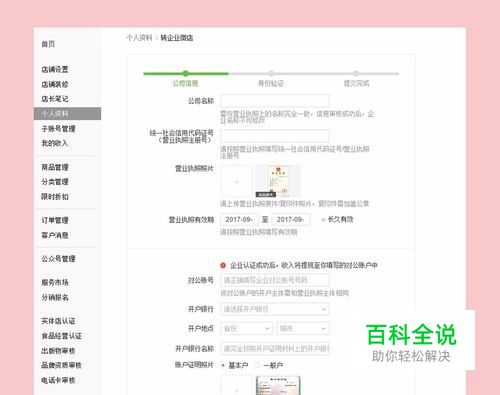
Task: Click the red warning icon beside 企业认证成功后
Action: tap(223, 265)
